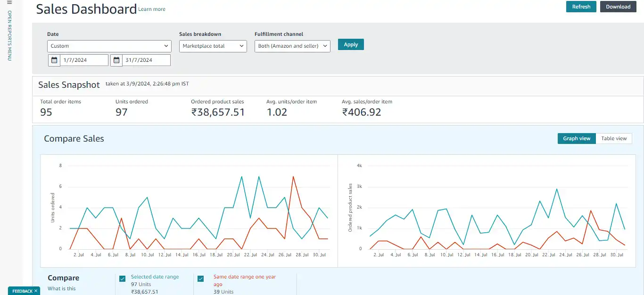Follow the Learn more link
Screen dimensions: 644x295
pos(152,9)
